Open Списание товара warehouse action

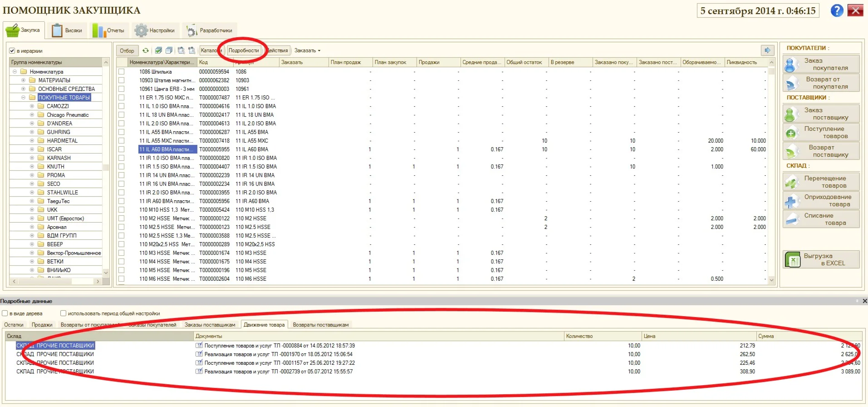(x=821, y=219)
